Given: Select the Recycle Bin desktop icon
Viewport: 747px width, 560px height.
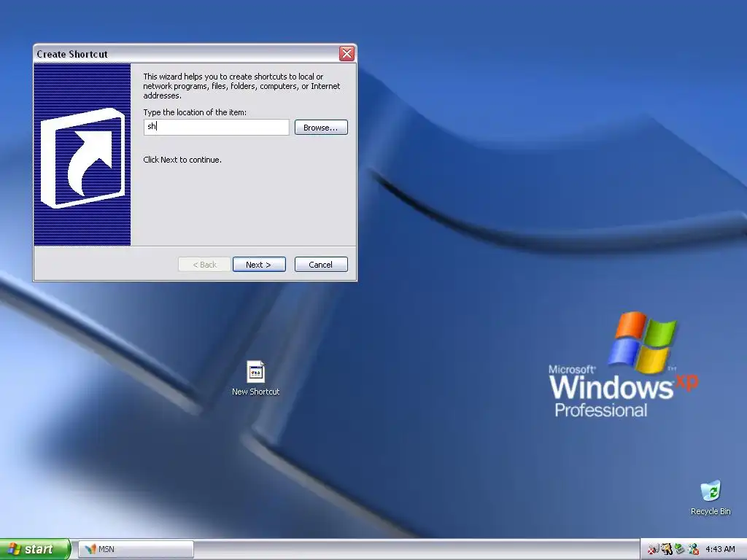Looking at the screenshot, I should tap(711, 497).
